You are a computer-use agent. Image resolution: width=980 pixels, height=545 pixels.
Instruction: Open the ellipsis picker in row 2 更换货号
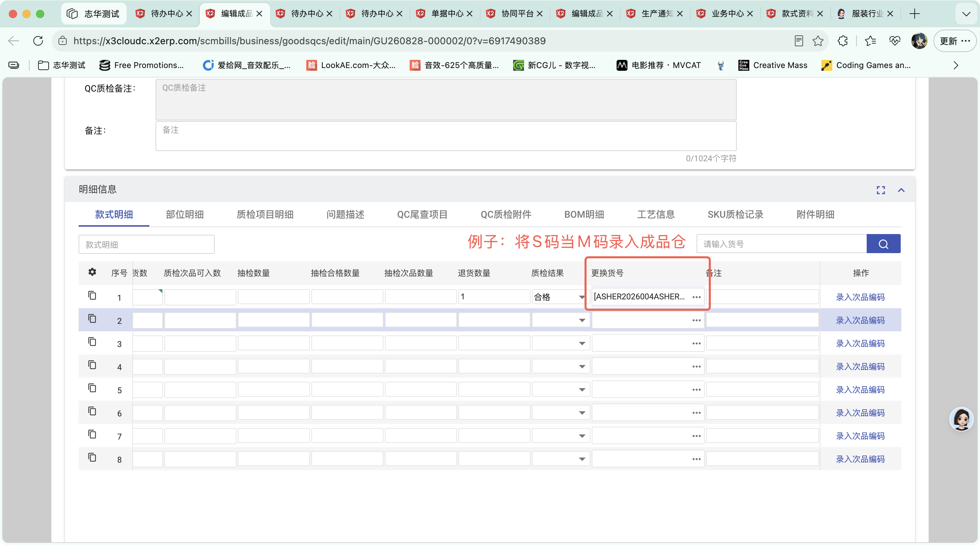point(696,320)
